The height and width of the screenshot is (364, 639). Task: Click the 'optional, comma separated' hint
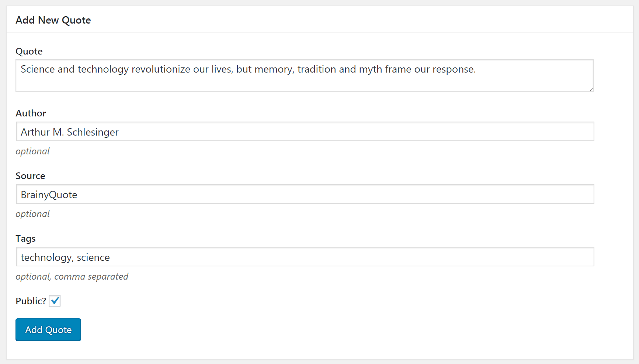click(72, 277)
